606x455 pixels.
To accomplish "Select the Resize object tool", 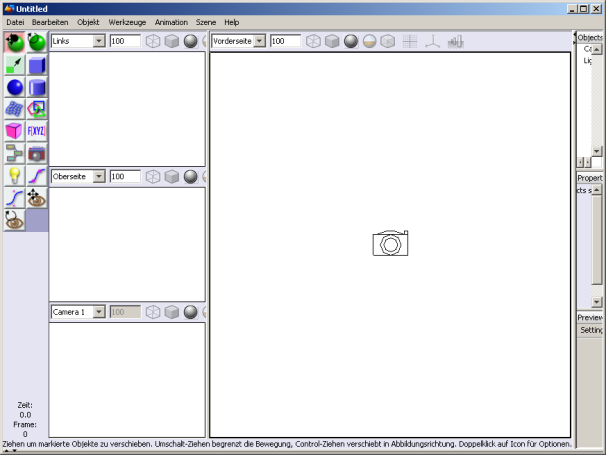I will click(x=15, y=65).
